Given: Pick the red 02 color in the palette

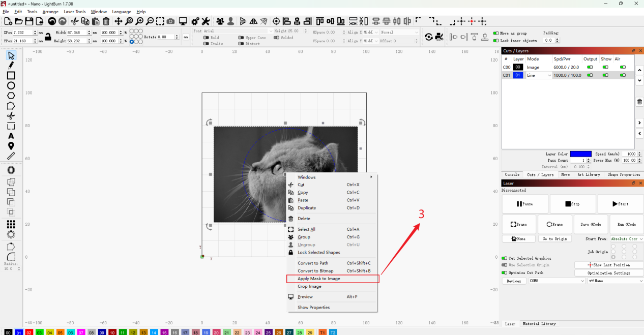Looking at the screenshot, I should (29, 332).
